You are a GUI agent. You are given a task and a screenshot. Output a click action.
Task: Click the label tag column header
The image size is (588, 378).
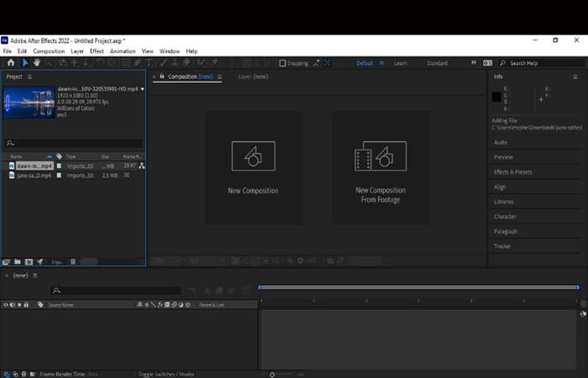60,156
